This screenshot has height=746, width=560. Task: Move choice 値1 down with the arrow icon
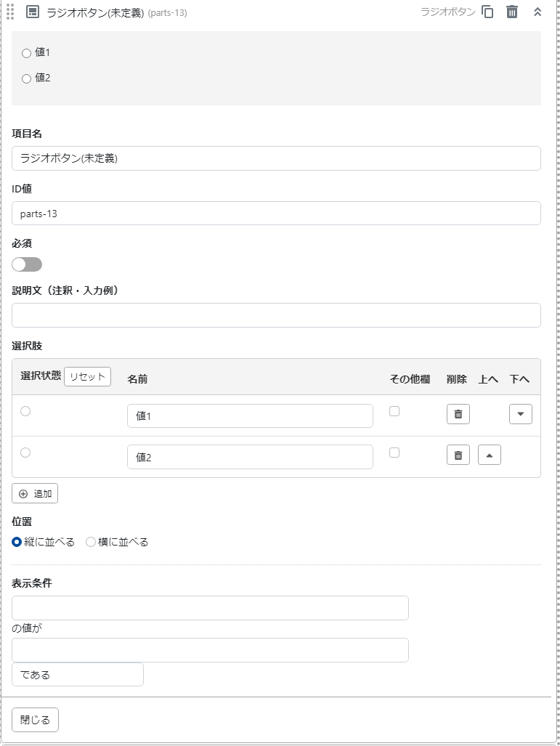coord(520,413)
